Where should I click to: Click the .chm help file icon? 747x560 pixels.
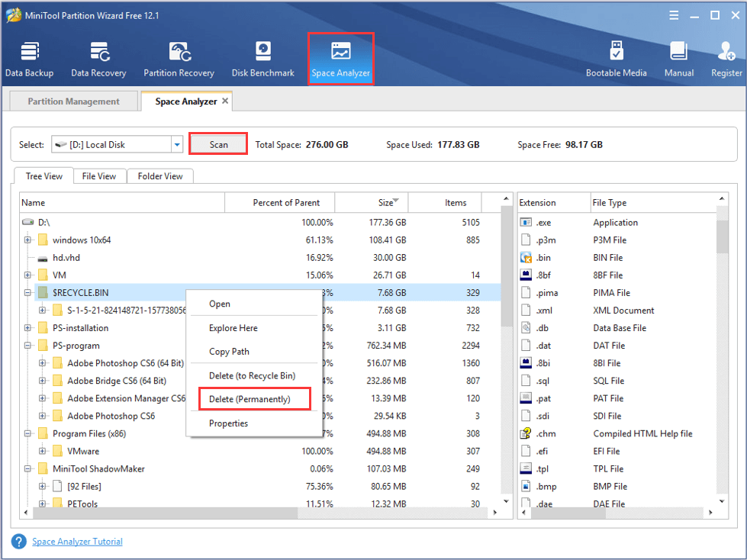pos(526,434)
